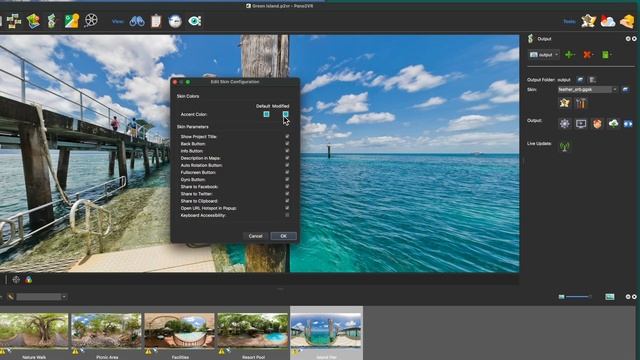Open Skin Editor star icon under Skin
This screenshot has width=640, height=360.
pyautogui.click(x=564, y=103)
